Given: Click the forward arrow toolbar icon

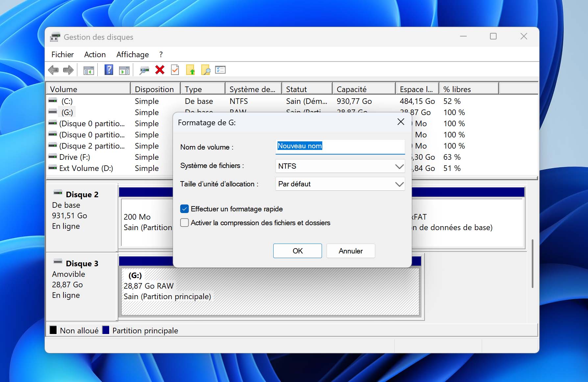Looking at the screenshot, I should coord(68,70).
